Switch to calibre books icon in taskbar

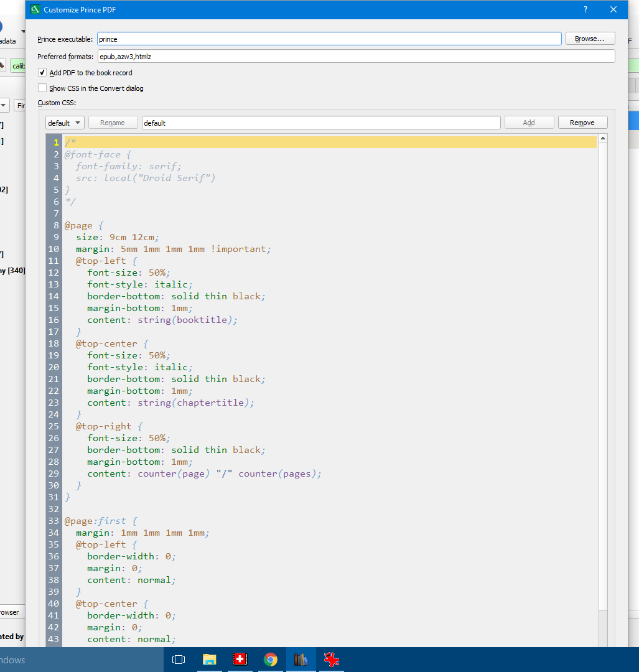coord(301,660)
